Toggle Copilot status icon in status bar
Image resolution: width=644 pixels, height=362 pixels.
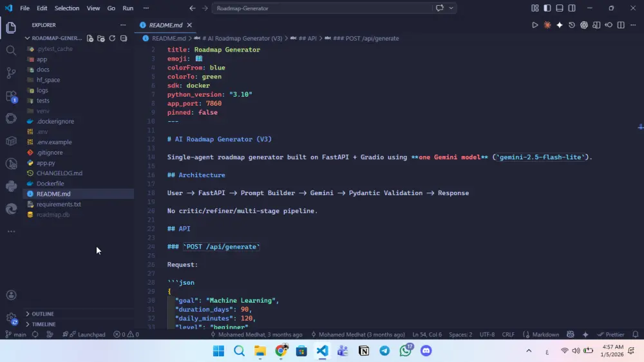[570, 334]
